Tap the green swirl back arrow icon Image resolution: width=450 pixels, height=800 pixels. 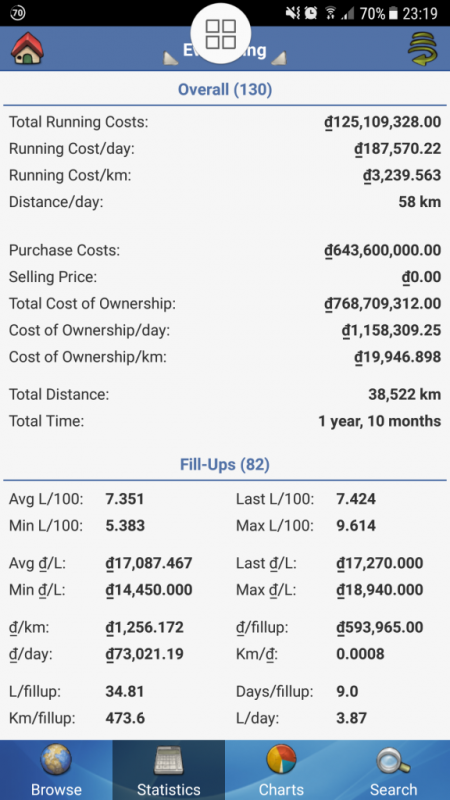click(422, 49)
